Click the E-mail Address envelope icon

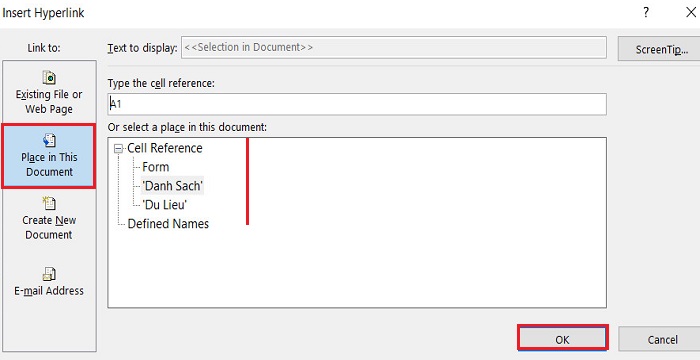[49, 273]
